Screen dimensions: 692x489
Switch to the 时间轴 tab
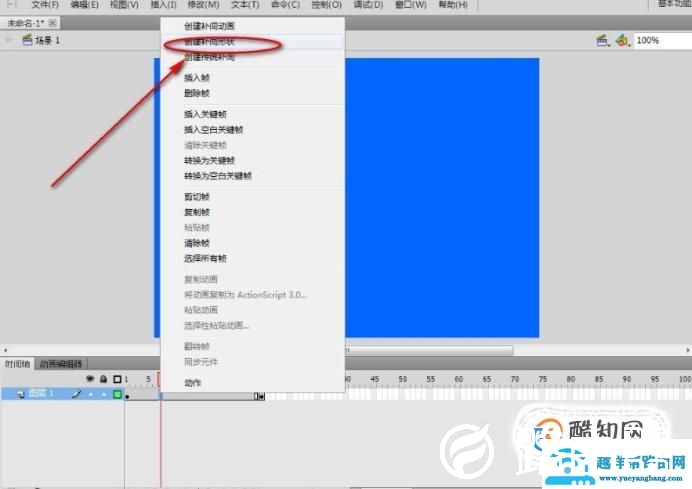[x=17, y=364]
